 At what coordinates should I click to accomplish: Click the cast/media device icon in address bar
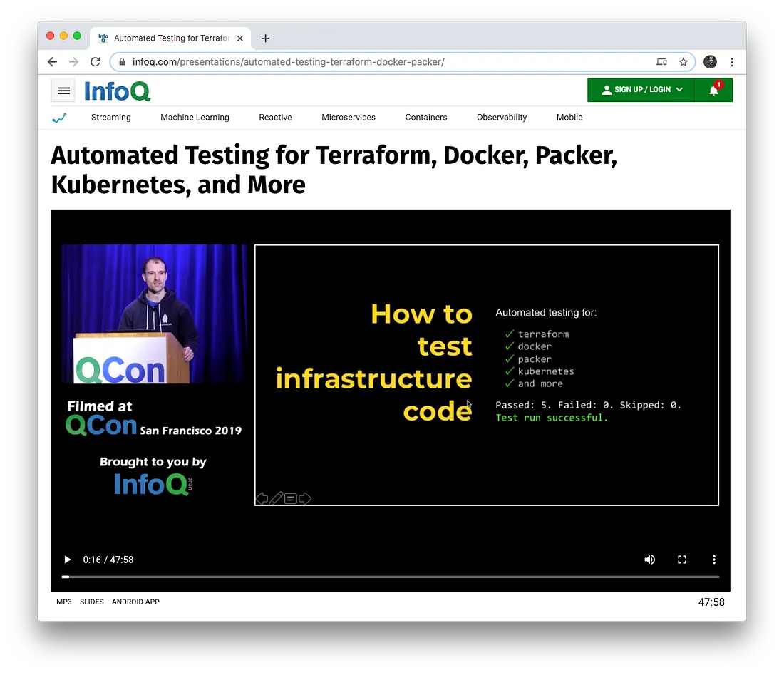[x=661, y=62]
